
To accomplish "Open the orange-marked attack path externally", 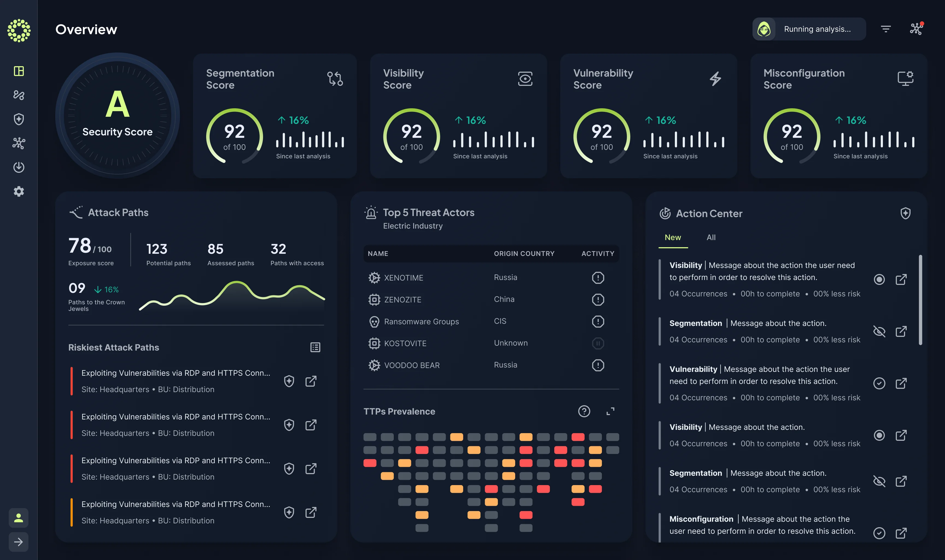I will pyautogui.click(x=311, y=512).
